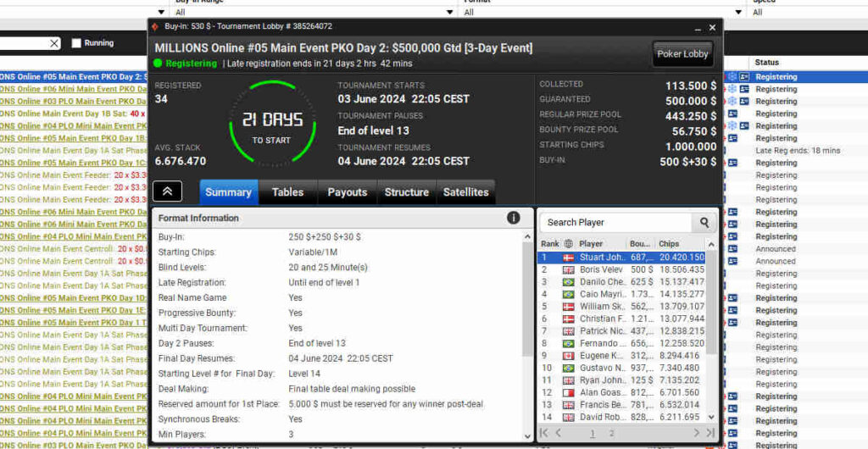The width and height of the screenshot is (868, 449).
Task: Click the Search Player input field
Action: [x=616, y=222]
